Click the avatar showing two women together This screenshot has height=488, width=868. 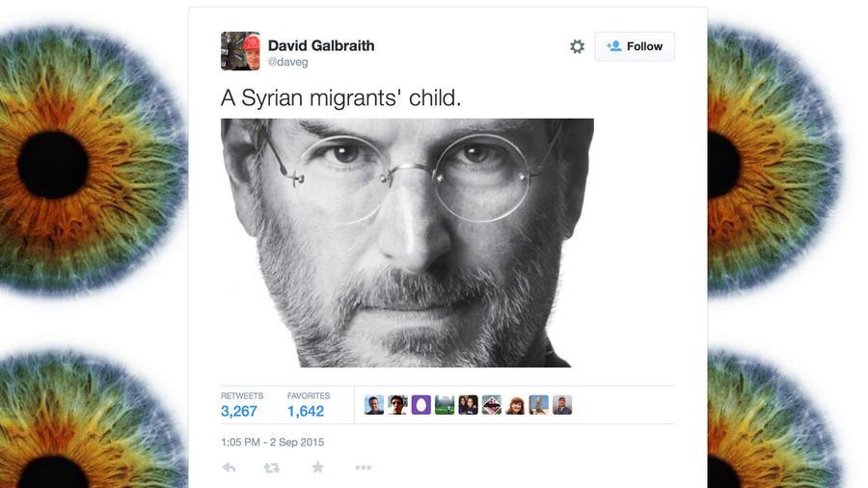pos(468,405)
